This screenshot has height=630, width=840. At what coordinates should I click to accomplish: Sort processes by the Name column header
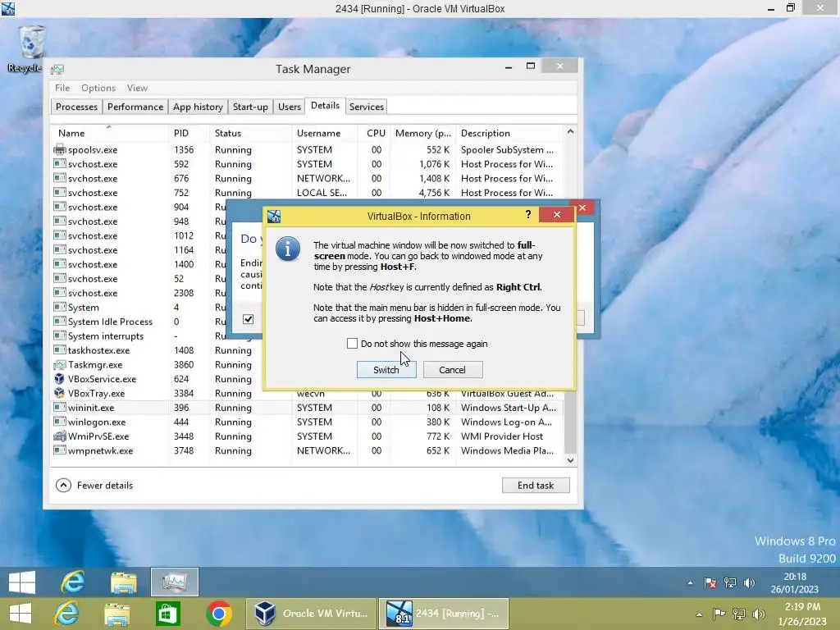pyautogui.click(x=109, y=133)
